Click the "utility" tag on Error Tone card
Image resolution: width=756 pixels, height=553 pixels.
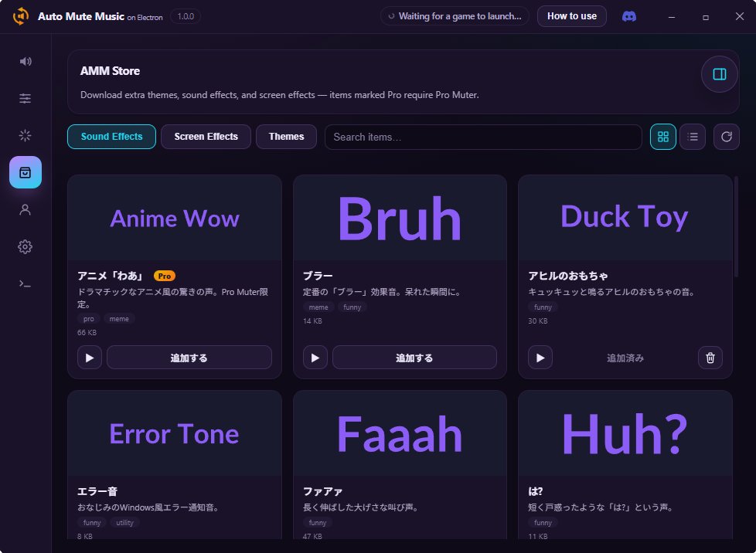point(125,523)
